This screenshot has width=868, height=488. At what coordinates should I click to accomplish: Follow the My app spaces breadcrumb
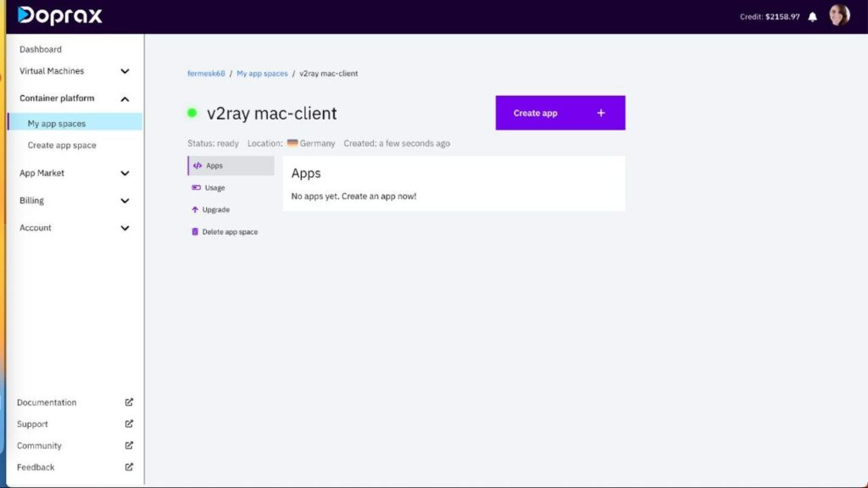click(263, 74)
